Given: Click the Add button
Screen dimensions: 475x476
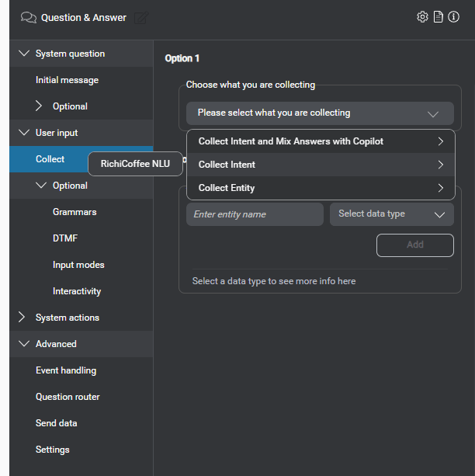Looking at the screenshot, I should click(x=414, y=245).
